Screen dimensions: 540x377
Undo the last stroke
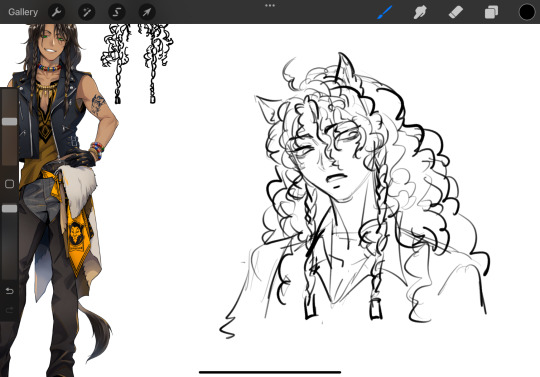point(9,291)
